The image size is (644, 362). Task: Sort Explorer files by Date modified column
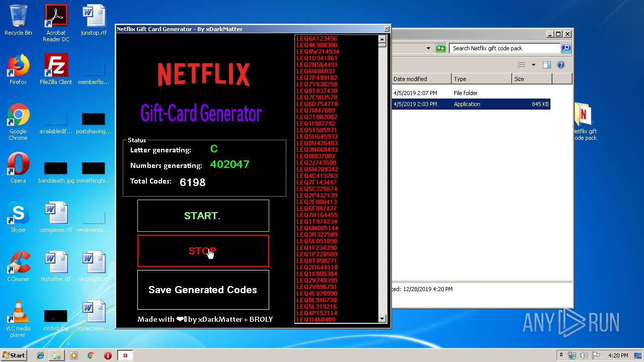coord(421,79)
